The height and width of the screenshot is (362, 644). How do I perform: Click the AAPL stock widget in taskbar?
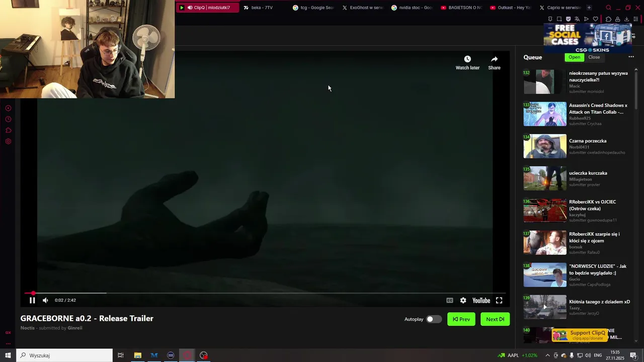(x=518, y=355)
